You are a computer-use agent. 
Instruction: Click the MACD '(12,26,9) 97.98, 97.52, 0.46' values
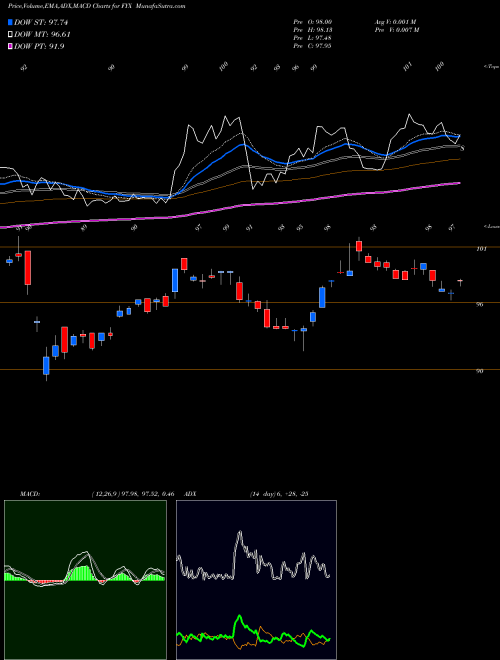(x=133, y=494)
